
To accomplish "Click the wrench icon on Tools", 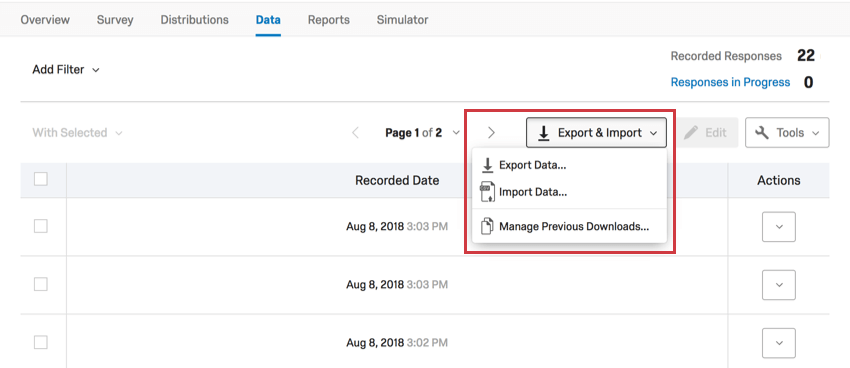I will [x=762, y=133].
